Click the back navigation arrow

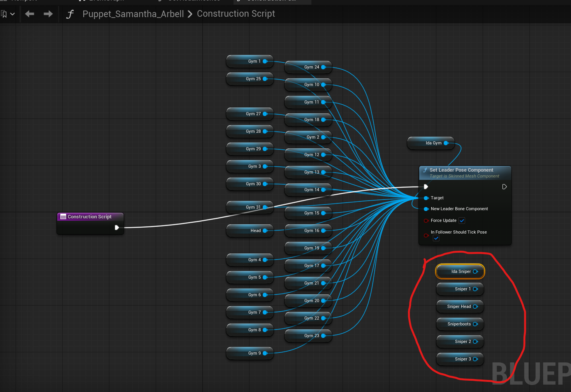click(30, 14)
